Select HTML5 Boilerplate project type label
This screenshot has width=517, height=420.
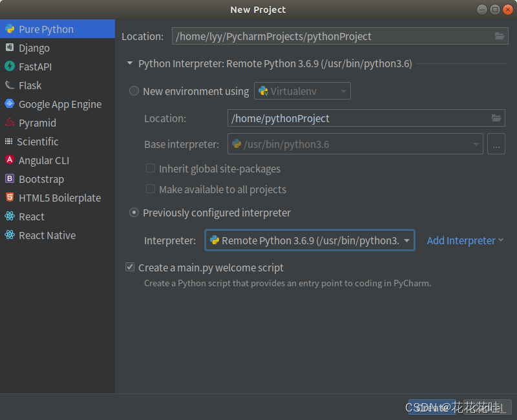pos(59,198)
